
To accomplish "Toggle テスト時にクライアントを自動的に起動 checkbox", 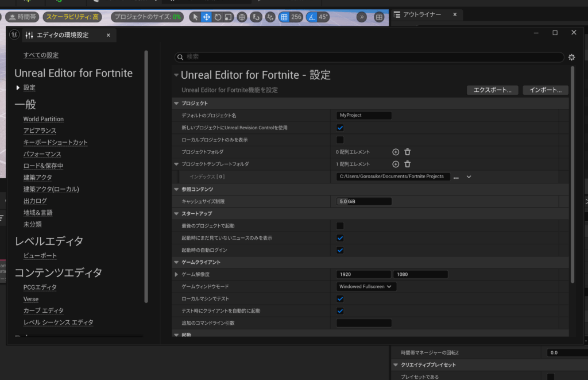I will pyautogui.click(x=340, y=311).
